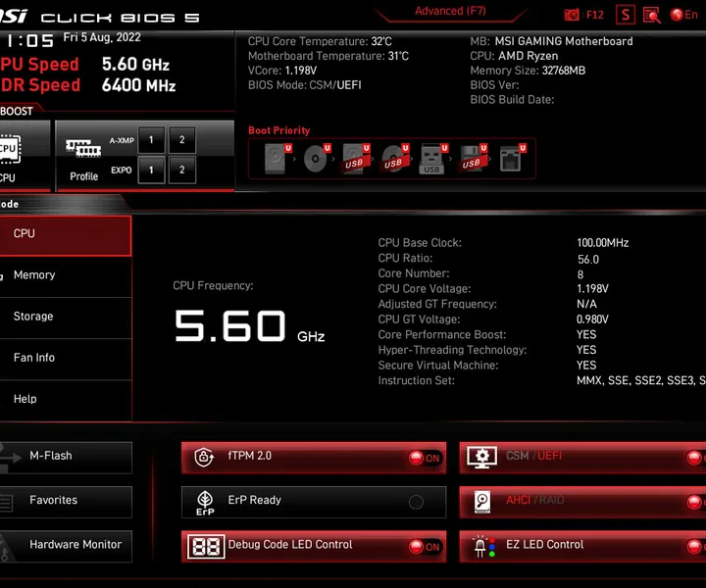Select A-XMP profile 1
The height and width of the screenshot is (588, 706).
(x=151, y=140)
